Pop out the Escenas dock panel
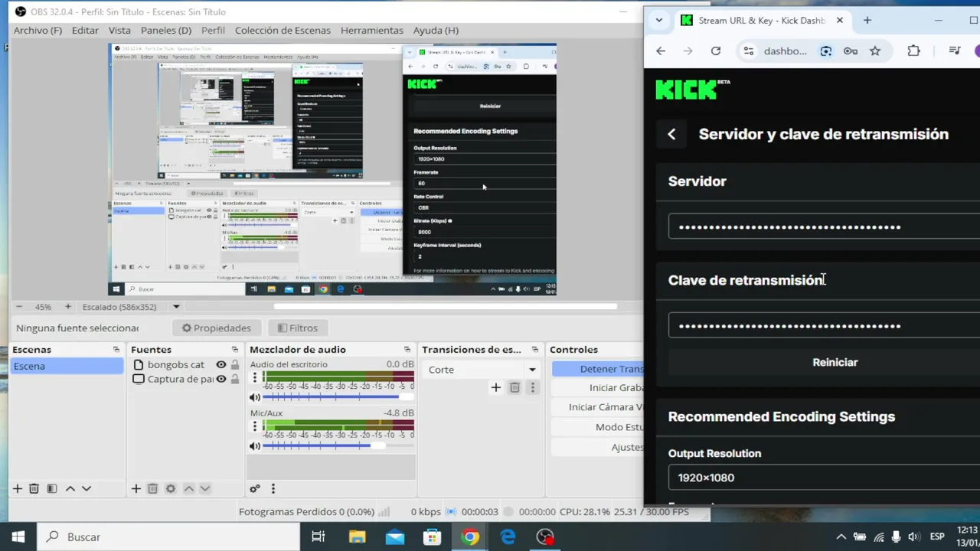980x551 pixels. (x=116, y=350)
